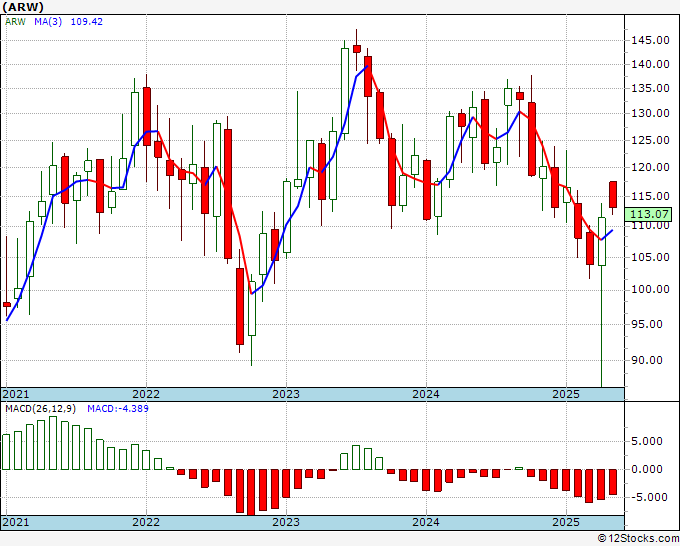Viewport: 680px width, 546px height.
Task: Click the MA(3) indicator label
Action: point(48,22)
